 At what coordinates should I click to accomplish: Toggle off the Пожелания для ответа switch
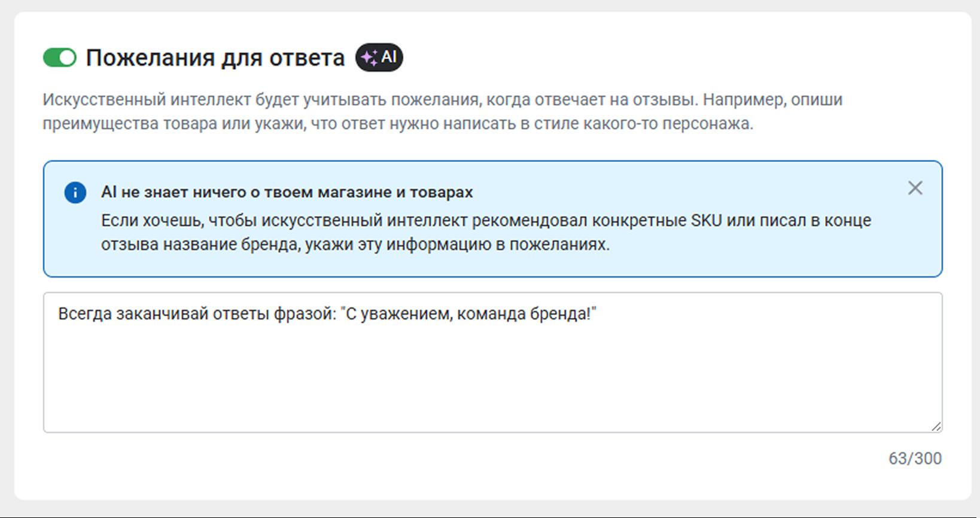(x=60, y=58)
